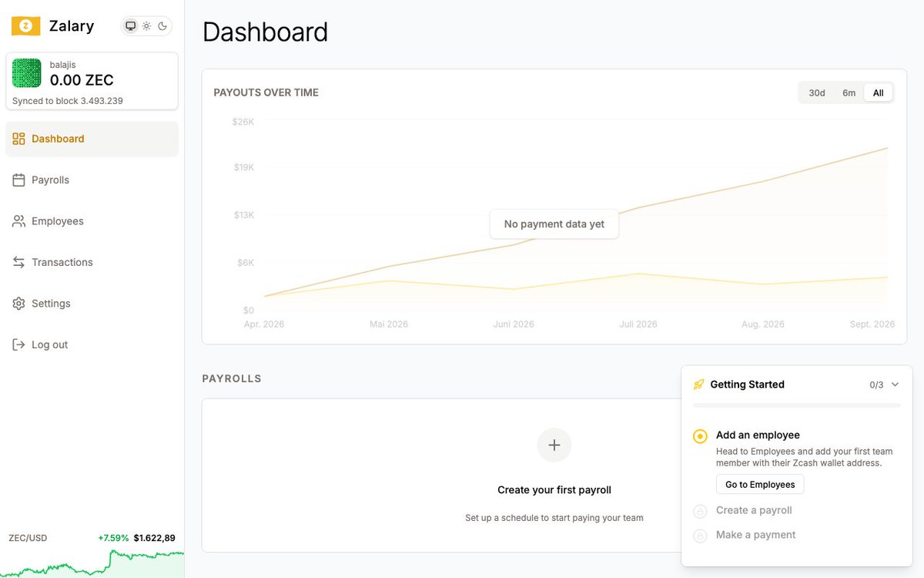The height and width of the screenshot is (578, 924).
Task: Switch to light theme sun icon
Action: tap(146, 26)
